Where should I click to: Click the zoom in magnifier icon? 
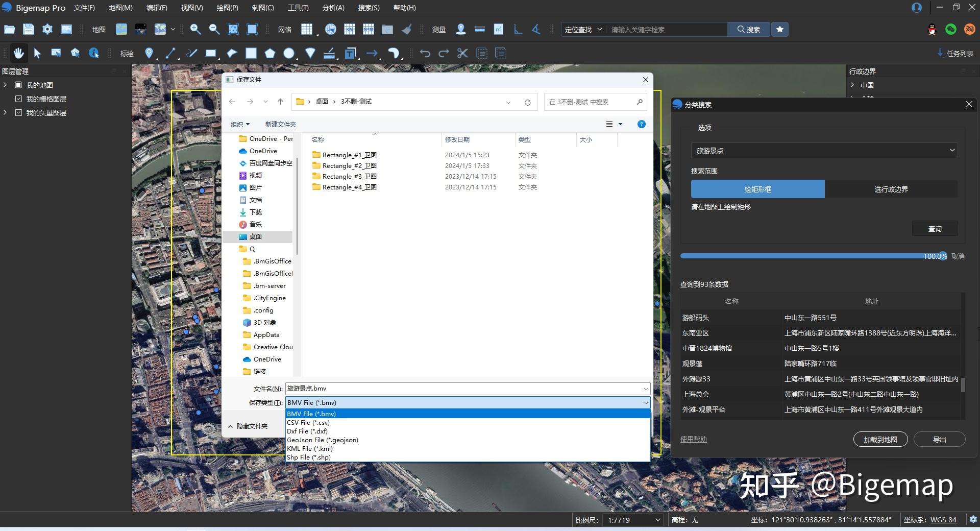tap(195, 30)
